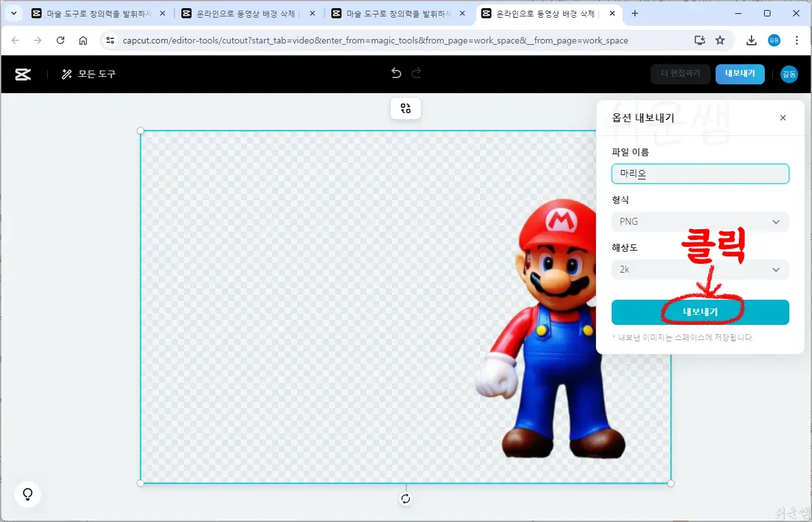Open the site information icon in address bar
The height and width of the screenshot is (522, 812).
click(110, 40)
